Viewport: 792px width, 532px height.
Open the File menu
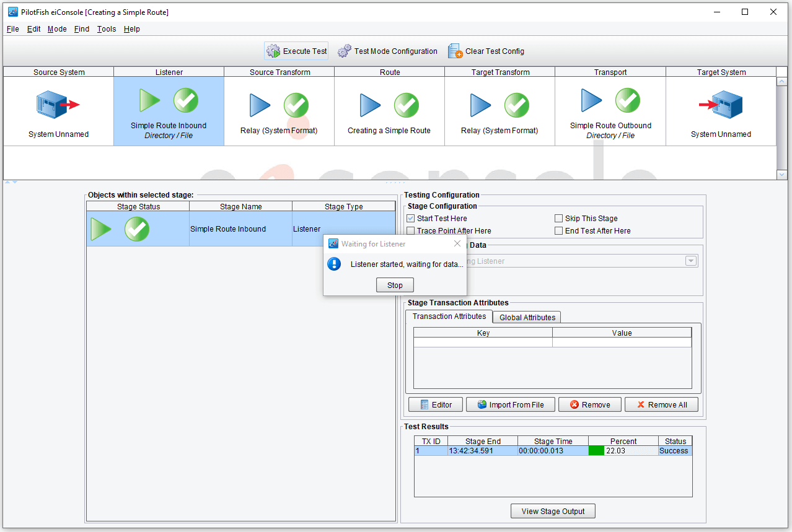click(12, 29)
